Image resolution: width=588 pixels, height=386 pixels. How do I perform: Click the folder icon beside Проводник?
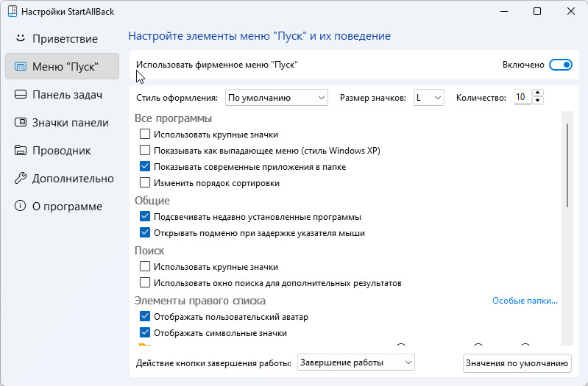pos(21,150)
